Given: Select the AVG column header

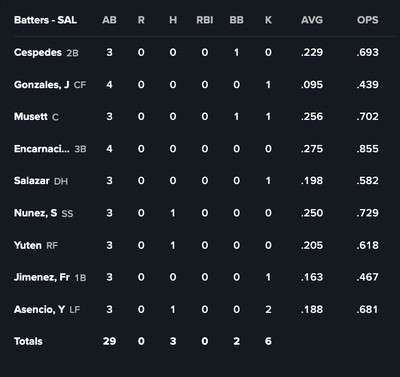Looking at the screenshot, I should pyautogui.click(x=312, y=20).
